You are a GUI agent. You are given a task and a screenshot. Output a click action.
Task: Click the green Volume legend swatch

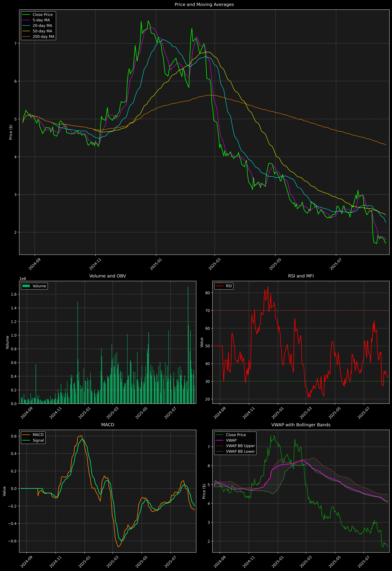26,286
